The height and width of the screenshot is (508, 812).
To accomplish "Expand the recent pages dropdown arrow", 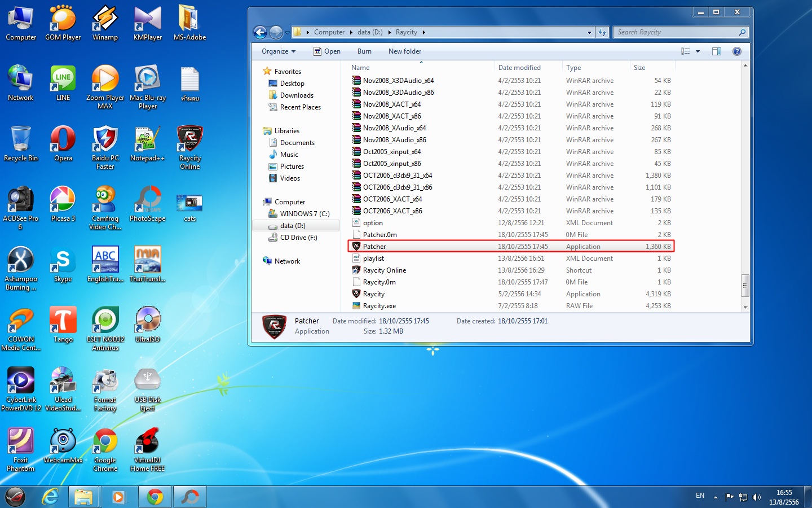I will pyautogui.click(x=287, y=32).
